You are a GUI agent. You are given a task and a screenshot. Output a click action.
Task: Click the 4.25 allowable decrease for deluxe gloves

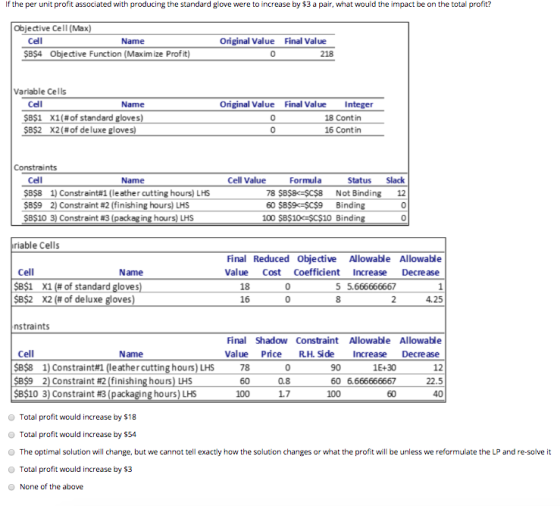tap(434, 299)
